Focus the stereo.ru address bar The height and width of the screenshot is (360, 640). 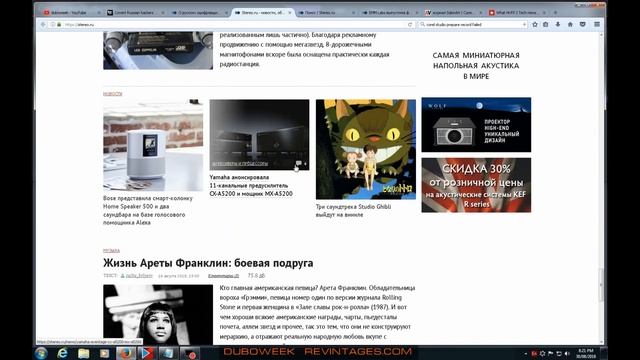pos(233,24)
